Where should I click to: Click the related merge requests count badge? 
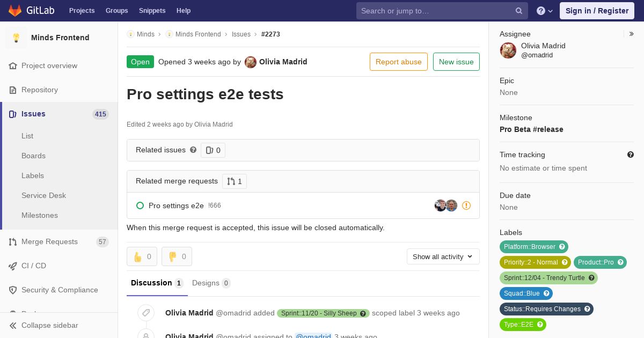pyautogui.click(x=235, y=181)
